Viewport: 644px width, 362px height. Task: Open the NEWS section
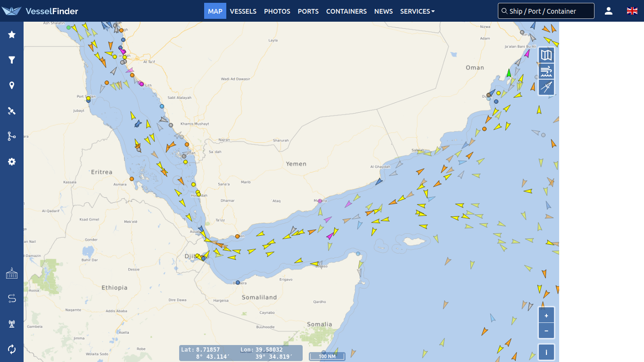tap(383, 11)
